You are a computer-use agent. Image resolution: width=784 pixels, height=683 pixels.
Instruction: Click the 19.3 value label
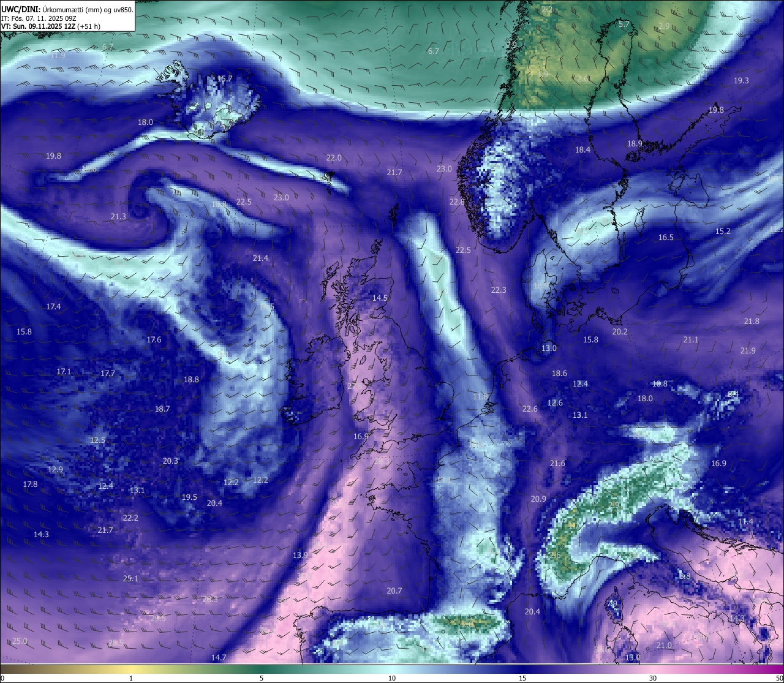tap(741, 80)
